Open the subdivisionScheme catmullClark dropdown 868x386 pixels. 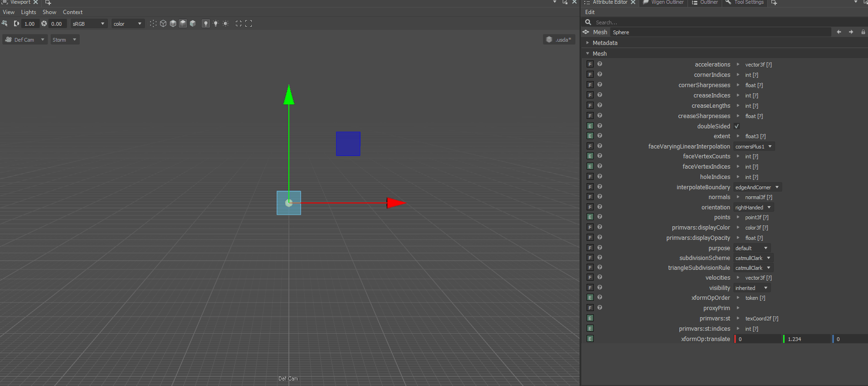click(x=753, y=258)
